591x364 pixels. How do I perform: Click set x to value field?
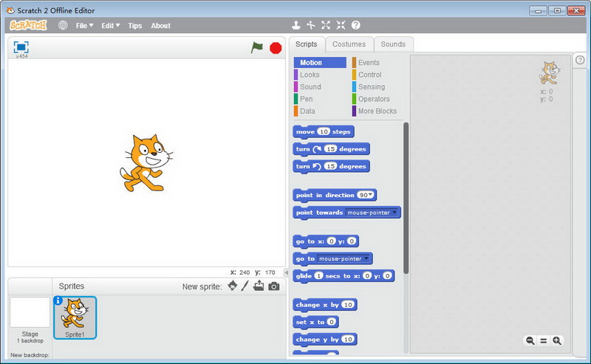pos(331,322)
